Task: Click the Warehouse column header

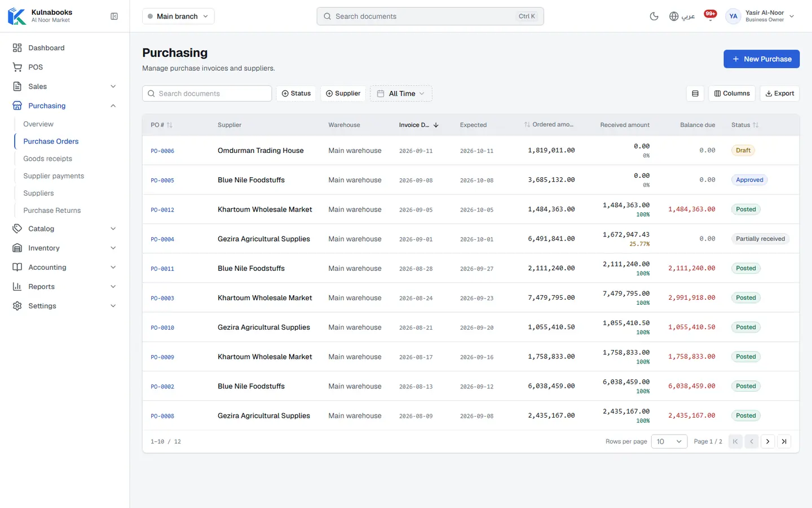Action: tap(344, 125)
